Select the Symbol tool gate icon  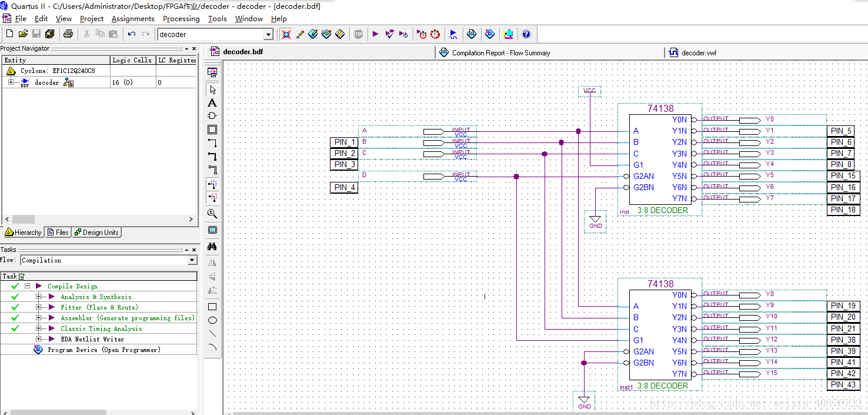coord(212,116)
